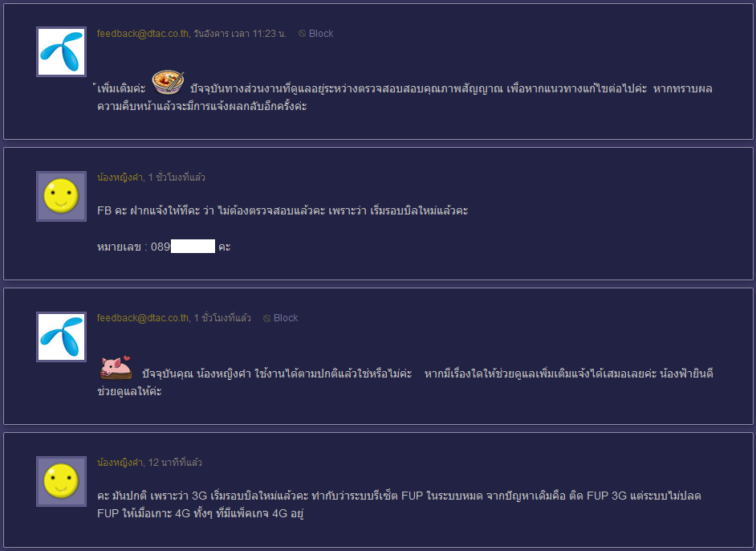Click the timestamp 'วันอังคาร เวลา 11:23 น.'
This screenshot has height=551, width=756.
point(240,33)
